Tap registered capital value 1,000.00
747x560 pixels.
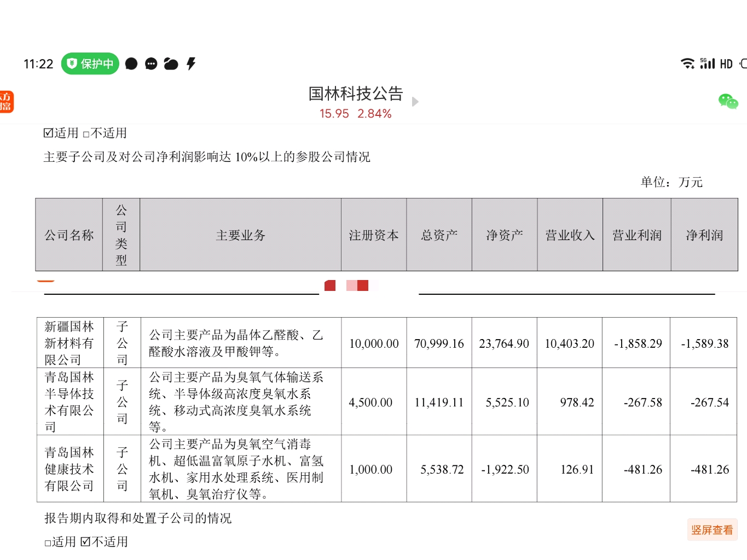pyautogui.click(x=371, y=470)
